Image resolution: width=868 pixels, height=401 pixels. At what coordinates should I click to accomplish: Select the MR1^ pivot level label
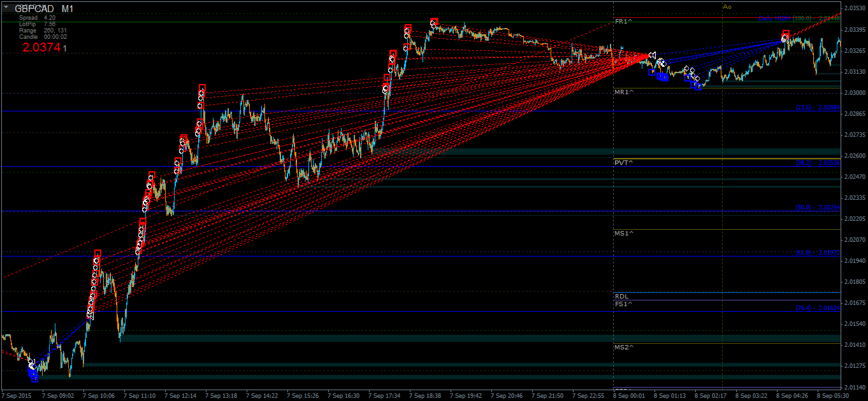[624, 92]
